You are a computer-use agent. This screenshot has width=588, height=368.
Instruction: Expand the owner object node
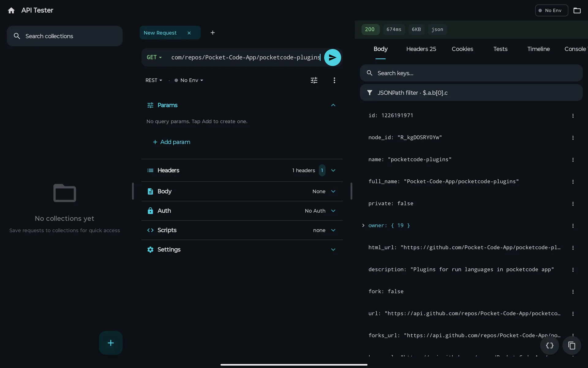(x=363, y=225)
